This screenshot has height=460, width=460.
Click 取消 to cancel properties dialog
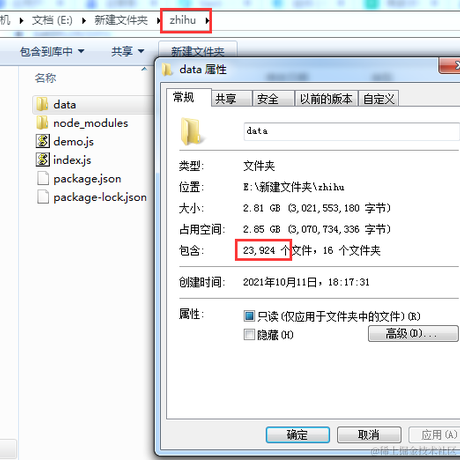(x=369, y=435)
